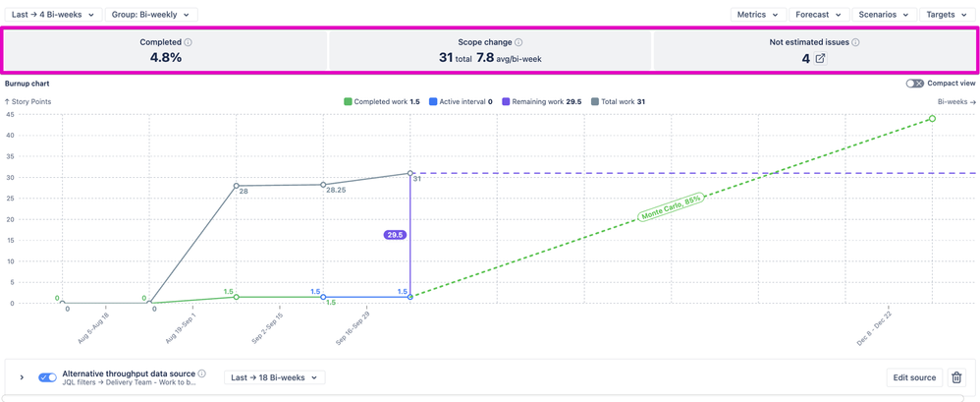Delete the alternative throughput data source

tap(956, 377)
